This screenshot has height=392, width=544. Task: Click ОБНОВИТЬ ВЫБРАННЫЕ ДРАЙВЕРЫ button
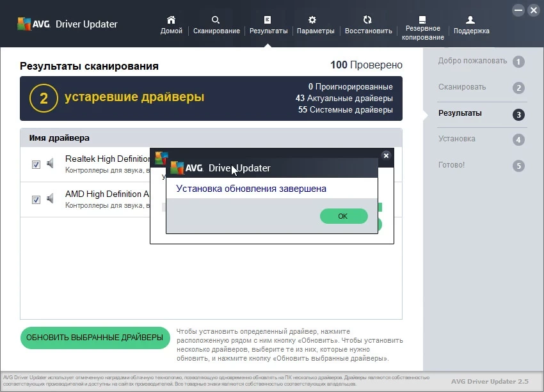point(95,338)
